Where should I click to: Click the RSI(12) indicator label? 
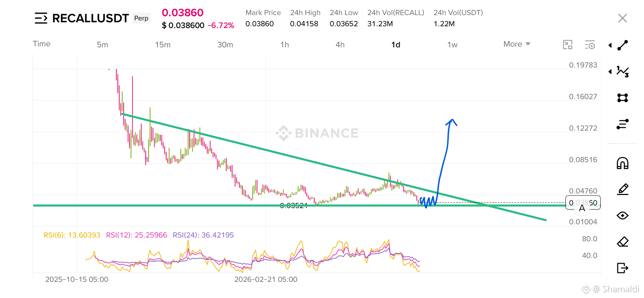(136, 235)
